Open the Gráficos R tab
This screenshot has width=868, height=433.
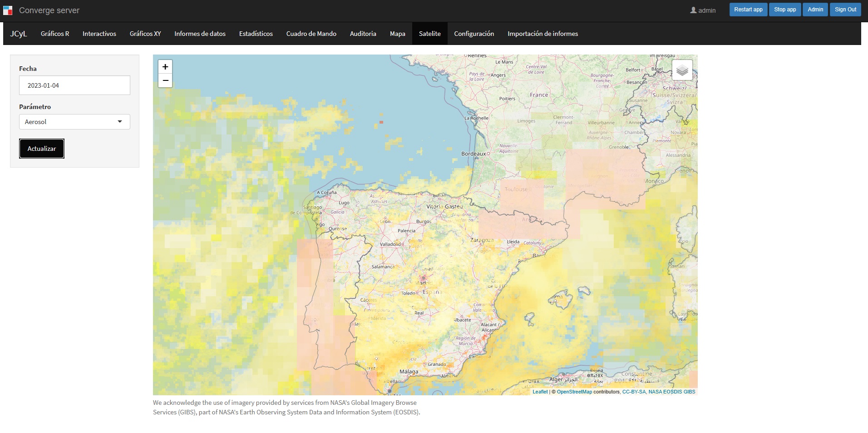click(55, 34)
